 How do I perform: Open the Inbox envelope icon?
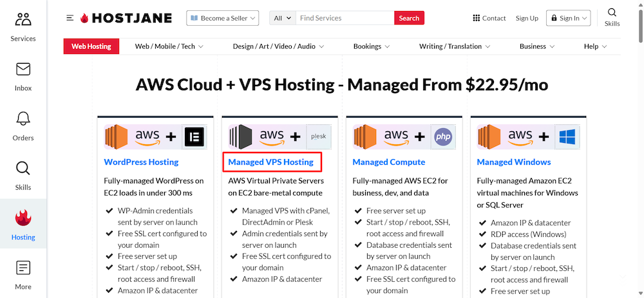(x=23, y=70)
